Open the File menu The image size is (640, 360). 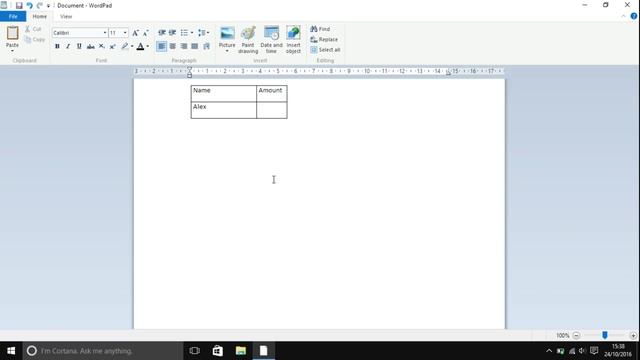point(13,16)
